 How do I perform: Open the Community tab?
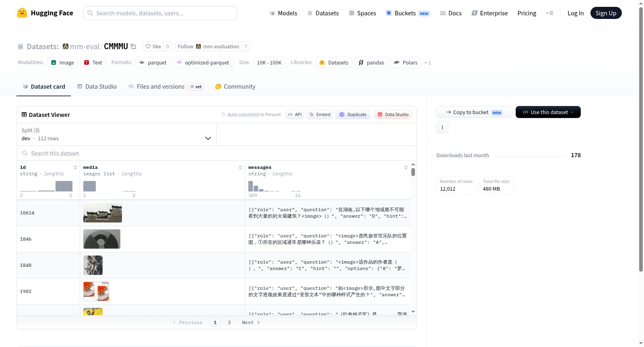(235, 86)
